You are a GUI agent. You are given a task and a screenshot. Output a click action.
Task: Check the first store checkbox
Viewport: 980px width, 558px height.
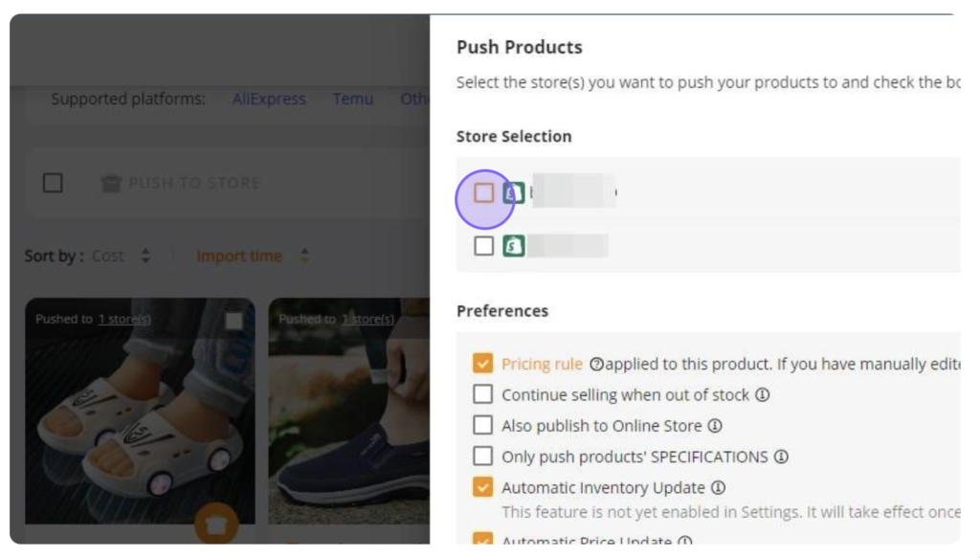click(483, 193)
